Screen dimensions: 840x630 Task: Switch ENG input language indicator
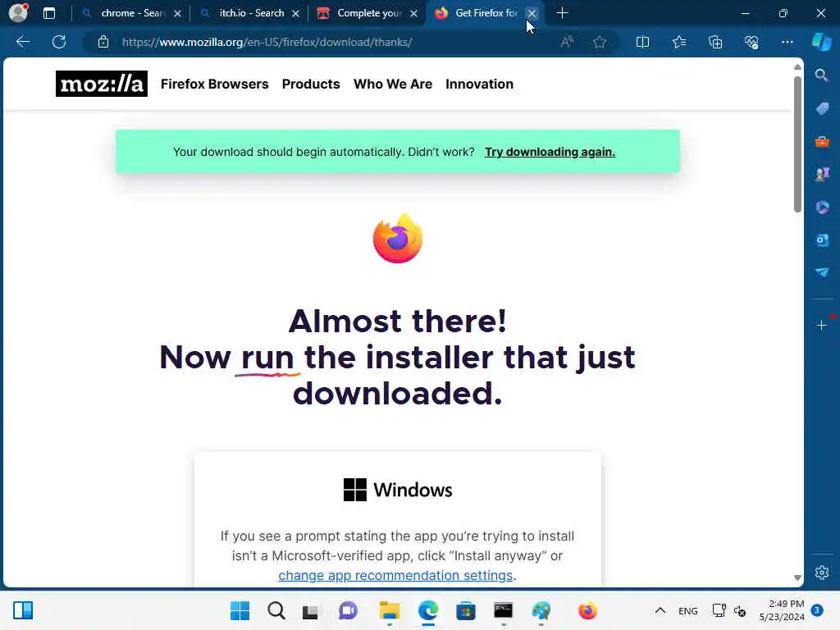pyautogui.click(x=688, y=611)
